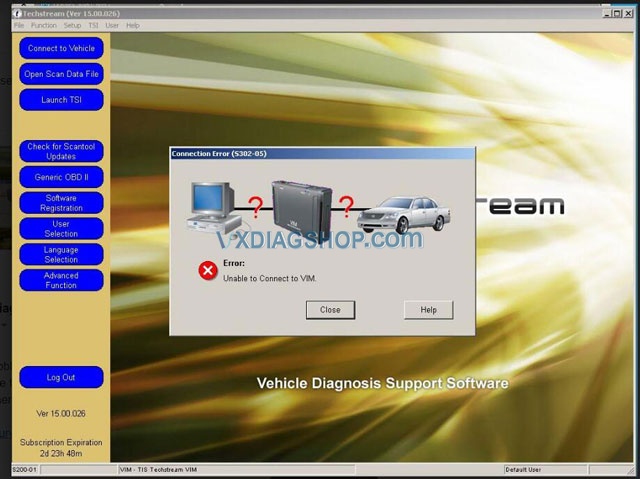The image size is (640, 479).
Task: Open the Setup menu
Action: coord(72,25)
